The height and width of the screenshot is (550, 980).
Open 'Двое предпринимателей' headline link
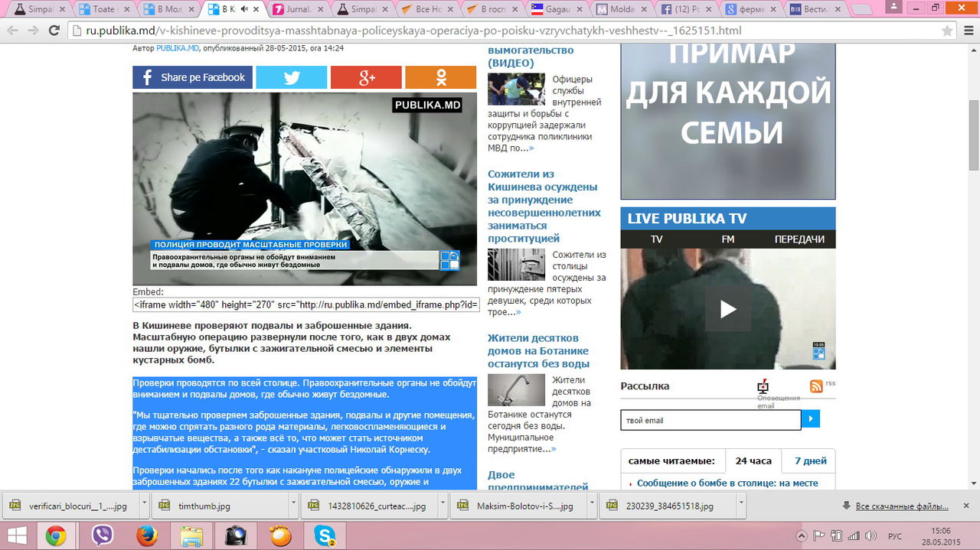point(537,481)
